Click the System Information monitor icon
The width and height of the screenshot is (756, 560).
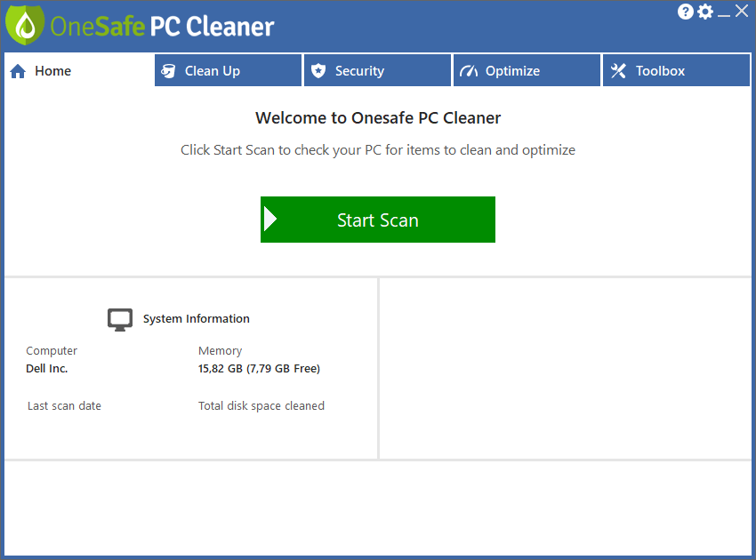tap(120, 319)
